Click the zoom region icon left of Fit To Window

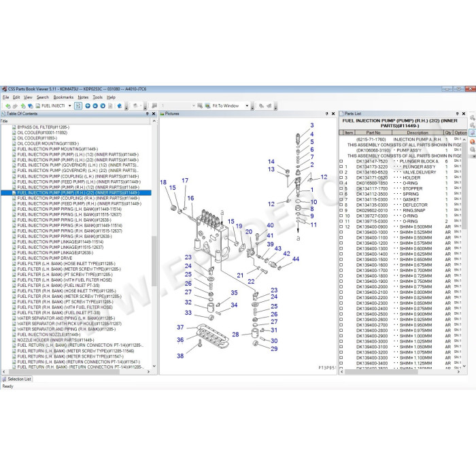[200, 106]
